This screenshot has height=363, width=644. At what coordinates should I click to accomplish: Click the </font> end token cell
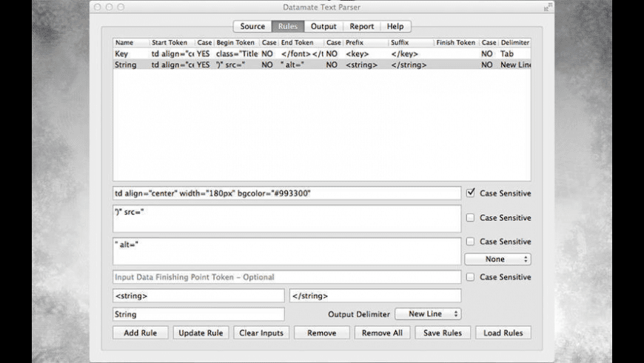[302, 53]
